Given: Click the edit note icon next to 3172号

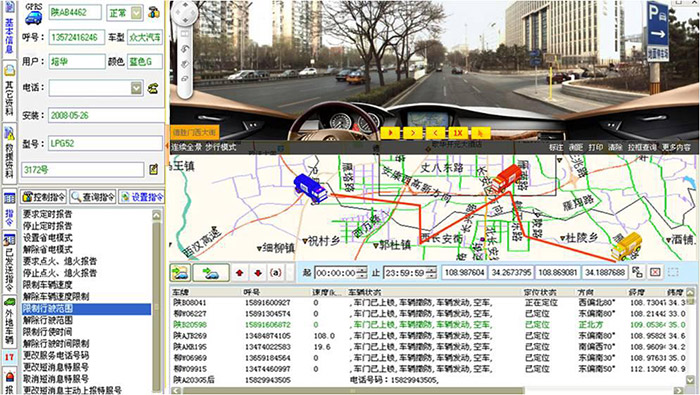Looking at the screenshot, I should pos(153,169).
